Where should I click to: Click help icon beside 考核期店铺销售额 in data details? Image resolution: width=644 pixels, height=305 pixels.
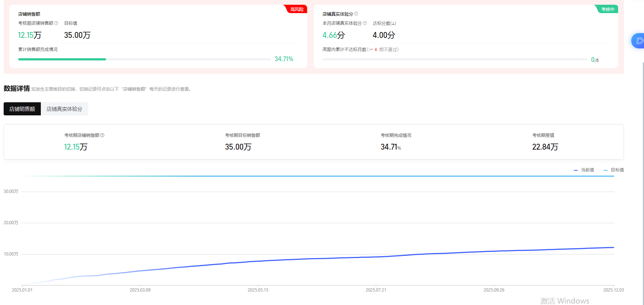coord(102,135)
